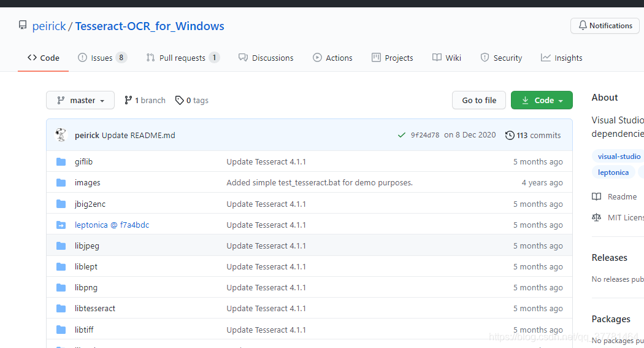View the 113 commits history

point(533,135)
